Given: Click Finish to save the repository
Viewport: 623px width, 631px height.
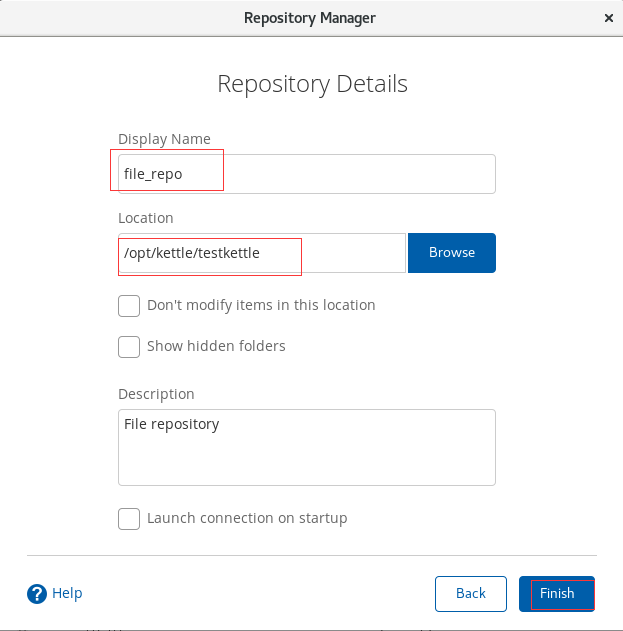Looking at the screenshot, I should (x=557, y=594).
